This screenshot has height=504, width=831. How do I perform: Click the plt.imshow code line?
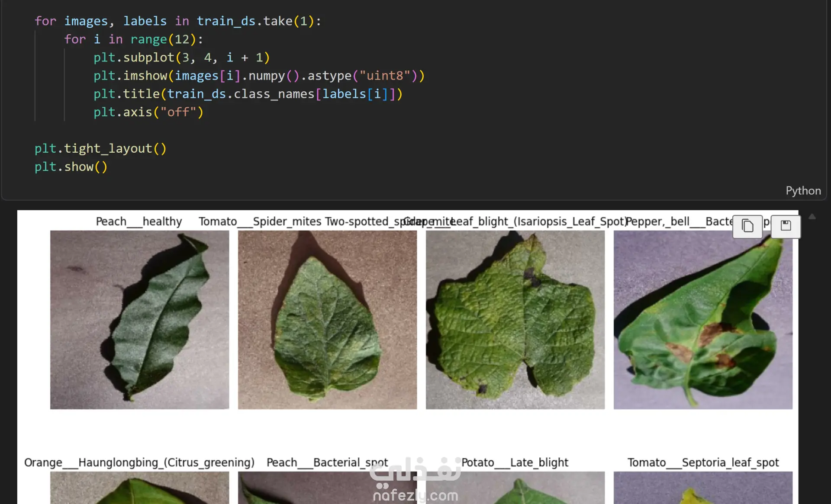click(x=259, y=75)
